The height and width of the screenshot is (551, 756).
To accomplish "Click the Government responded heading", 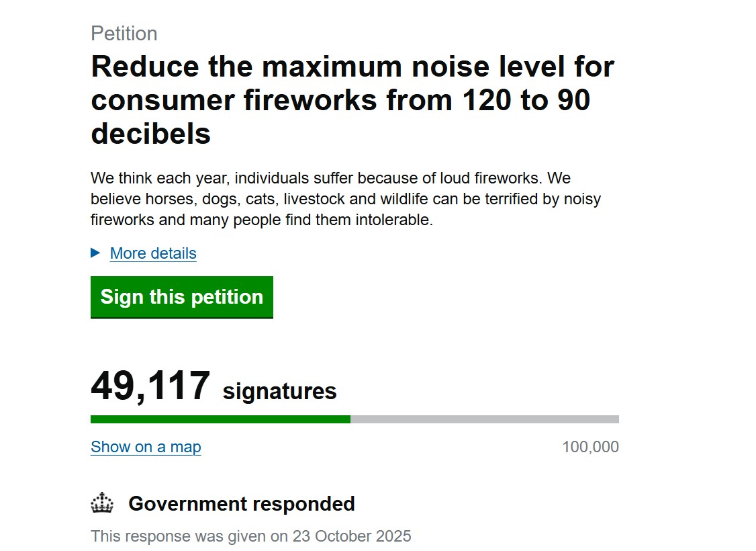I will 241,503.
